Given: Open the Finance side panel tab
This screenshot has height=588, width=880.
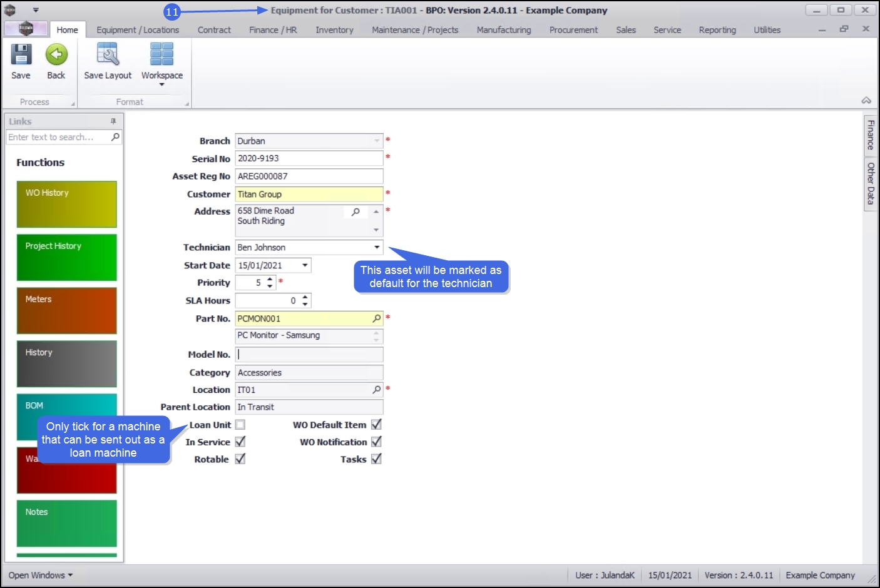Looking at the screenshot, I should click(871, 134).
